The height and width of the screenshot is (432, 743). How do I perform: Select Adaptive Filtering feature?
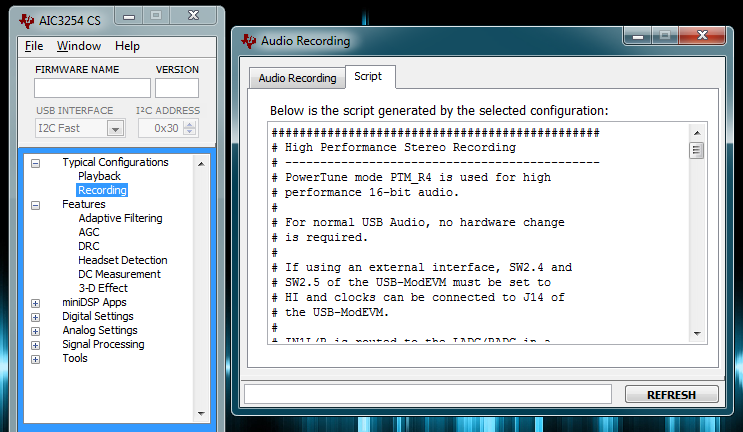tap(120, 218)
